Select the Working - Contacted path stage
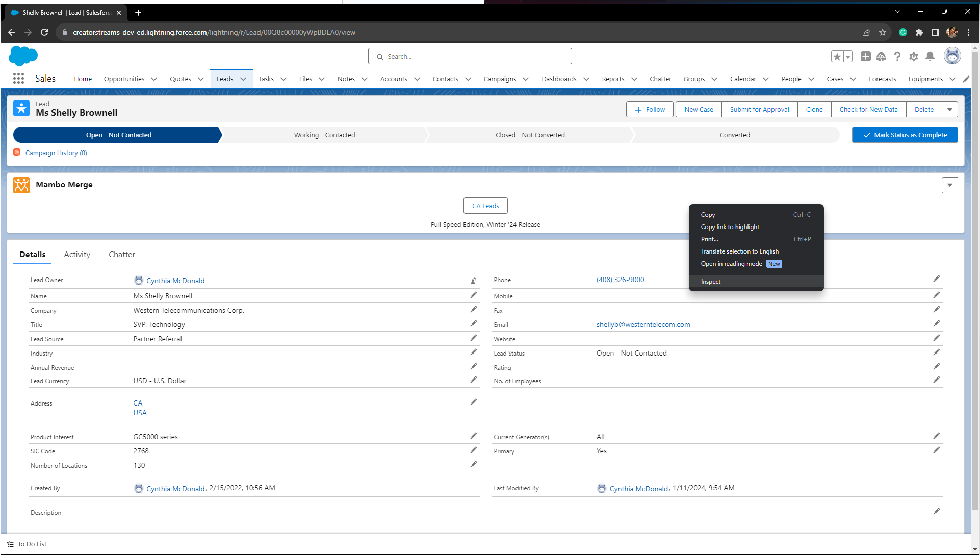Viewport: 980px width, 555px height. pyautogui.click(x=324, y=135)
